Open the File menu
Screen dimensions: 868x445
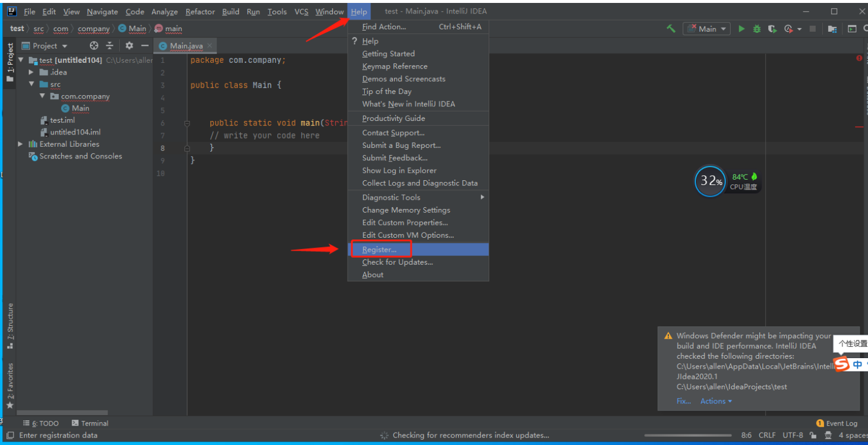[29, 12]
